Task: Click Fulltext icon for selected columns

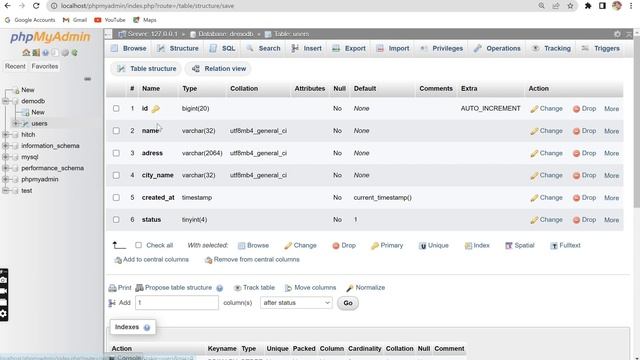Action: point(554,246)
